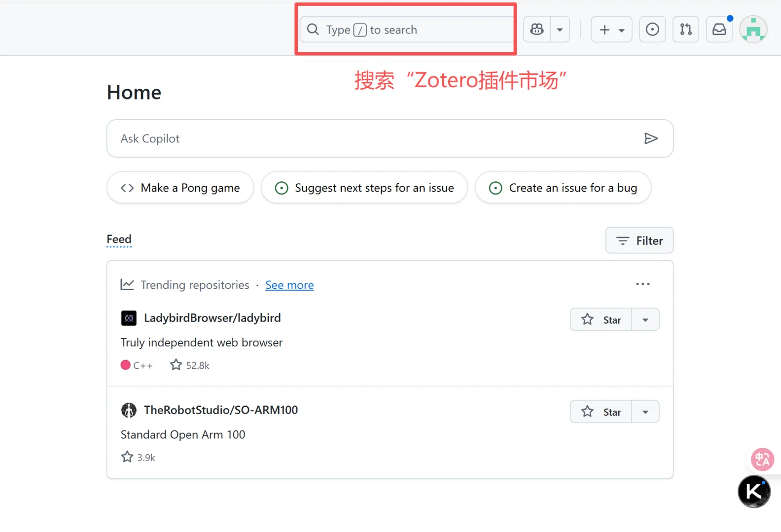
Task: Open the feed Filter button
Action: click(639, 240)
